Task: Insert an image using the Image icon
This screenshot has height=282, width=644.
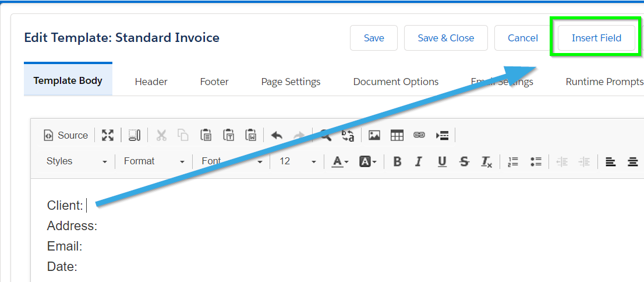Action: [x=374, y=135]
